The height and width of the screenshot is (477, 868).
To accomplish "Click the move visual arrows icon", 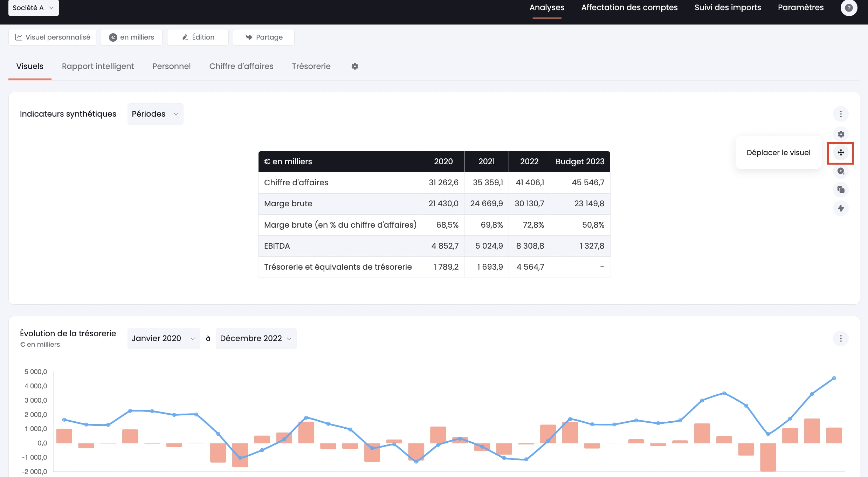I will click(841, 152).
